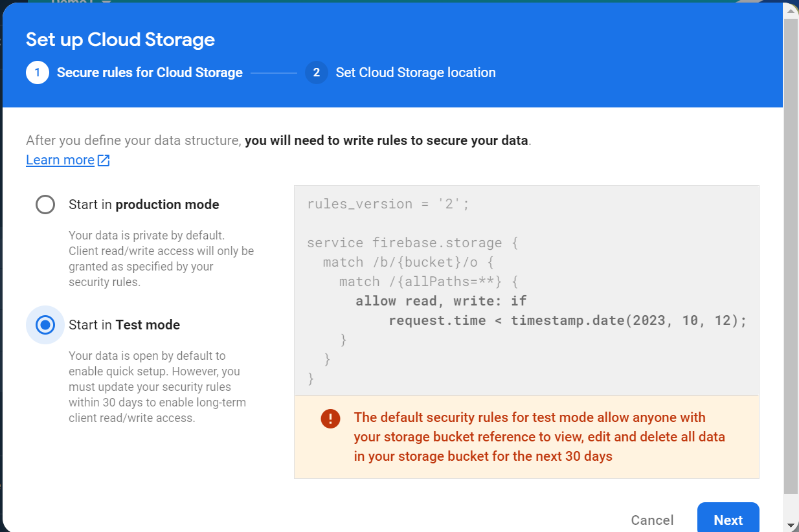Click the red warning exclamation icon
This screenshot has height=532, width=799.
[x=330, y=418]
